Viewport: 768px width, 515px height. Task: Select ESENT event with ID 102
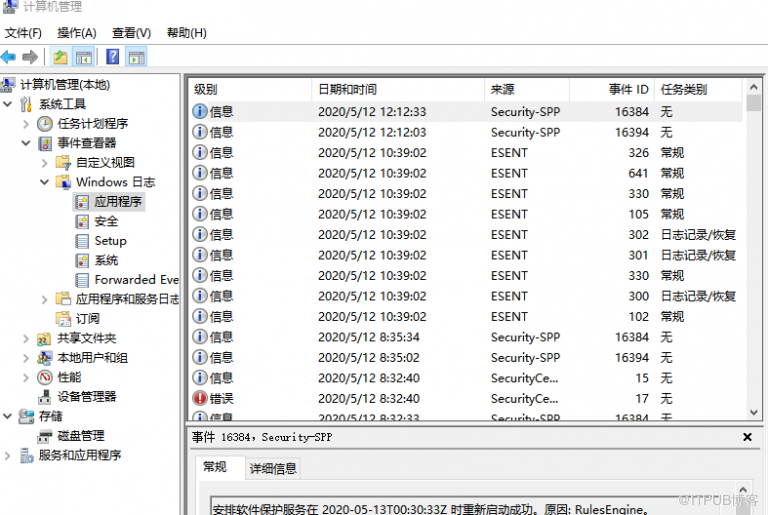tap(465, 317)
